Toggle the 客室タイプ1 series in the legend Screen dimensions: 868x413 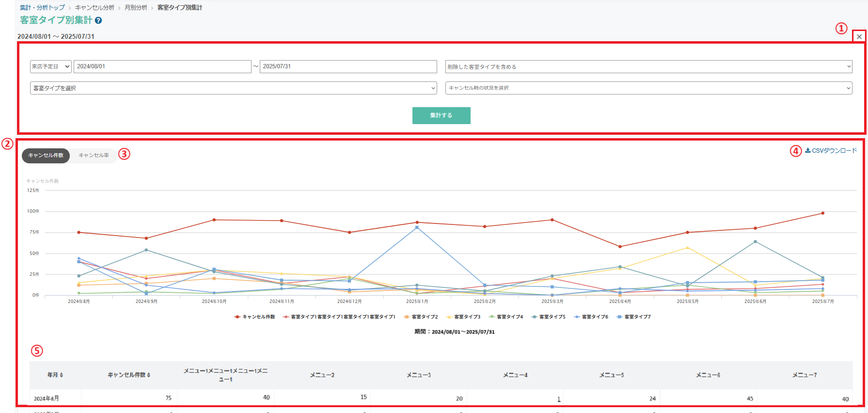[339, 317]
